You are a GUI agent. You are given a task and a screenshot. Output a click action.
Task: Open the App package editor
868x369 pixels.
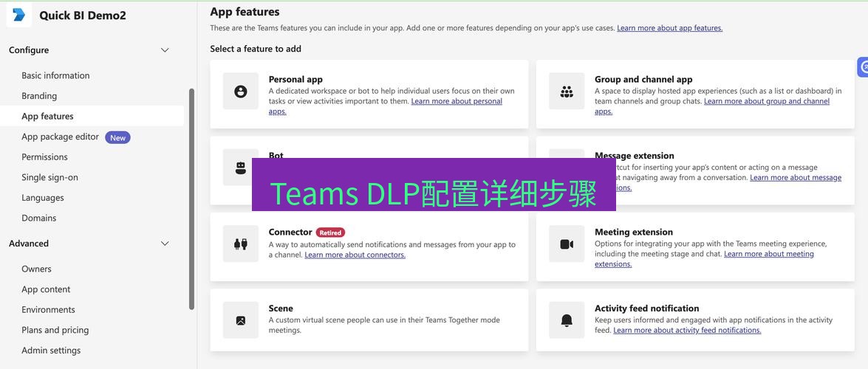61,137
